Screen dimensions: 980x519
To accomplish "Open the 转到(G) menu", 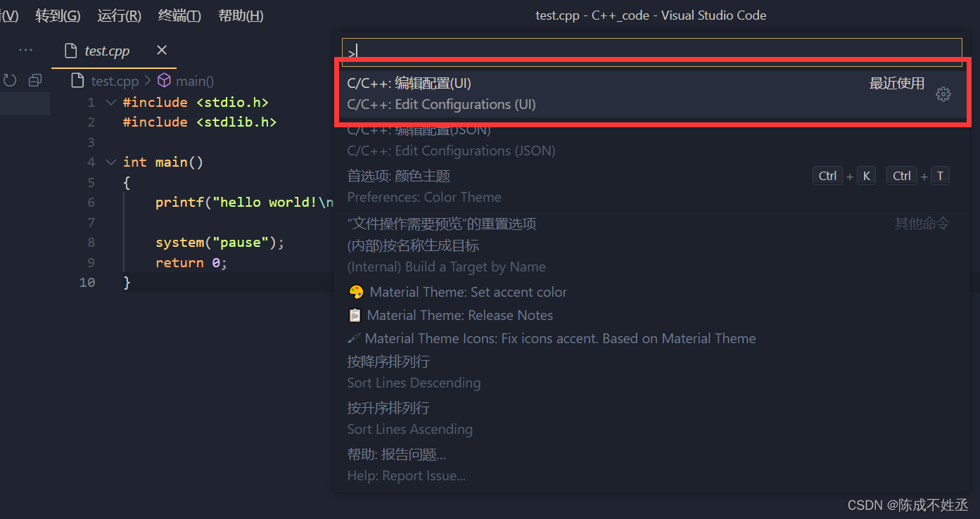I will pyautogui.click(x=58, y=15).
